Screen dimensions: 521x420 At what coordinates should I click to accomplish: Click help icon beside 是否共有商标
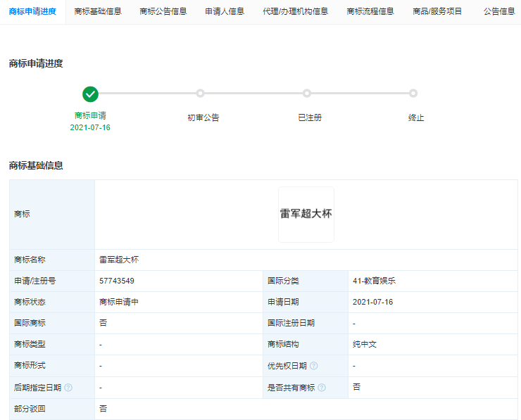click(322, 388)
